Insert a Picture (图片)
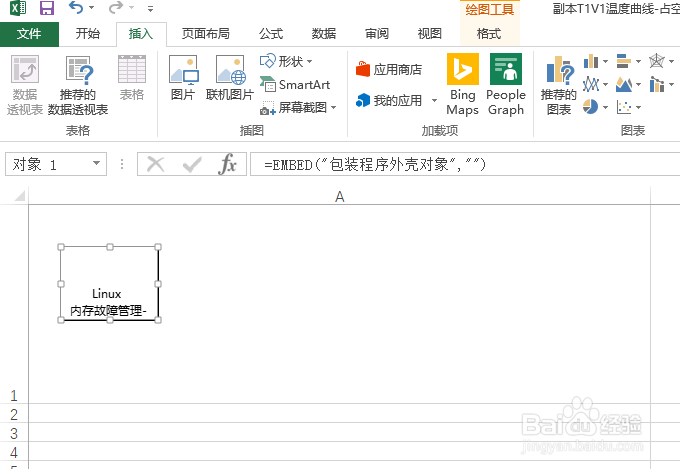This screenshot has height=469, width=680. [x=183, y=78]
